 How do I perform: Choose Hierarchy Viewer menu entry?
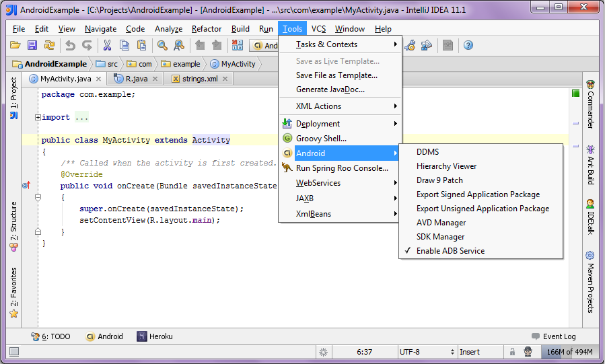[481, 166]
